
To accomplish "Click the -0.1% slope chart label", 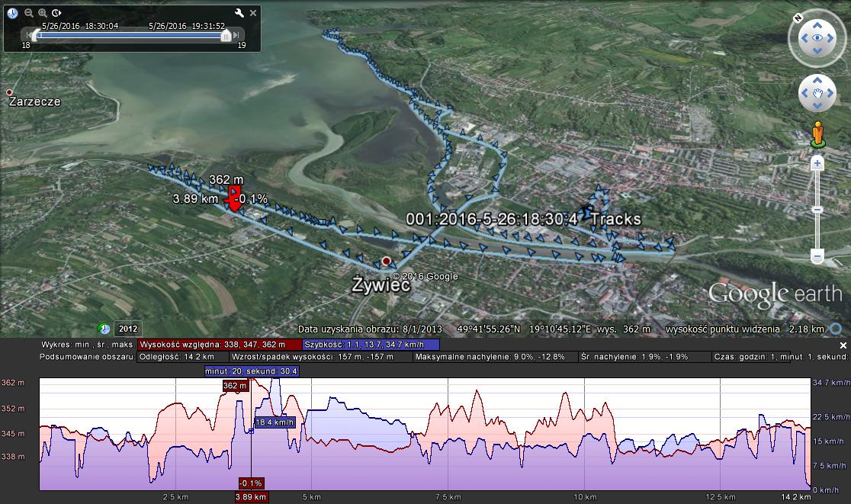I will [251, 483].
